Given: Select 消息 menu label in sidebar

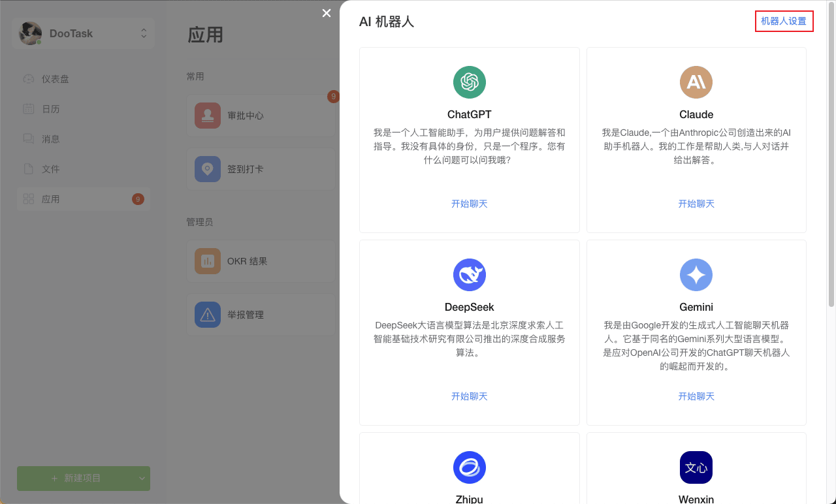Looking at the screenshot, I should coord(51,139).
